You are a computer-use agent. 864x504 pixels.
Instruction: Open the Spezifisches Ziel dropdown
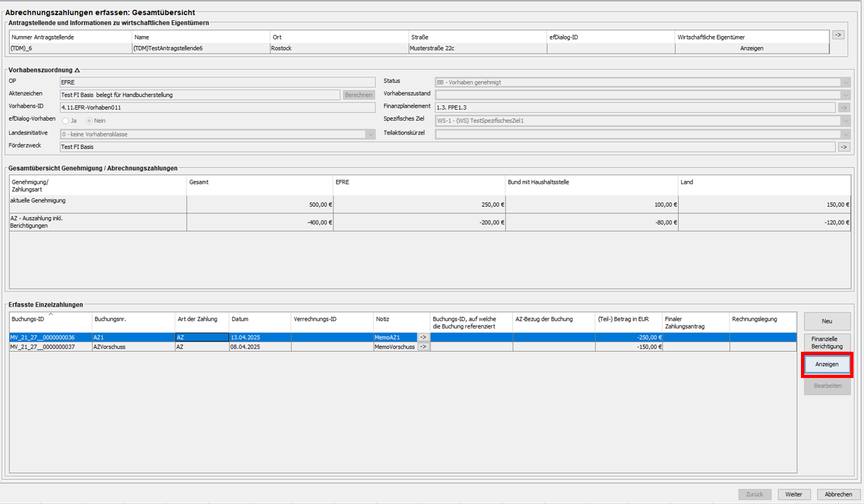tap(845, 121)
